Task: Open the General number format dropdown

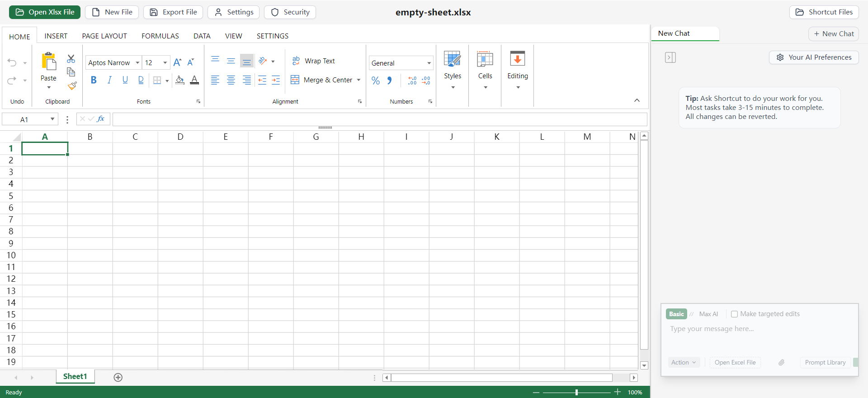Action: [429, 63]
